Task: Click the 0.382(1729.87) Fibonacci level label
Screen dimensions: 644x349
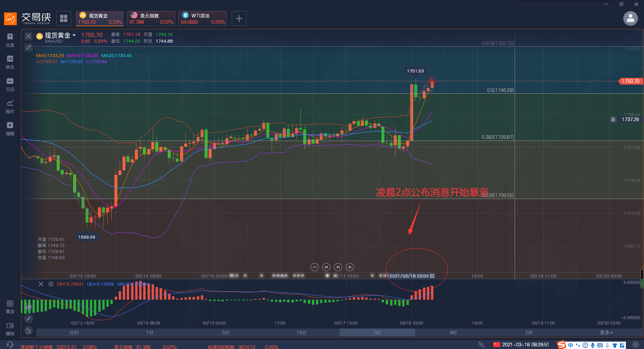Action: click(497, 137)
